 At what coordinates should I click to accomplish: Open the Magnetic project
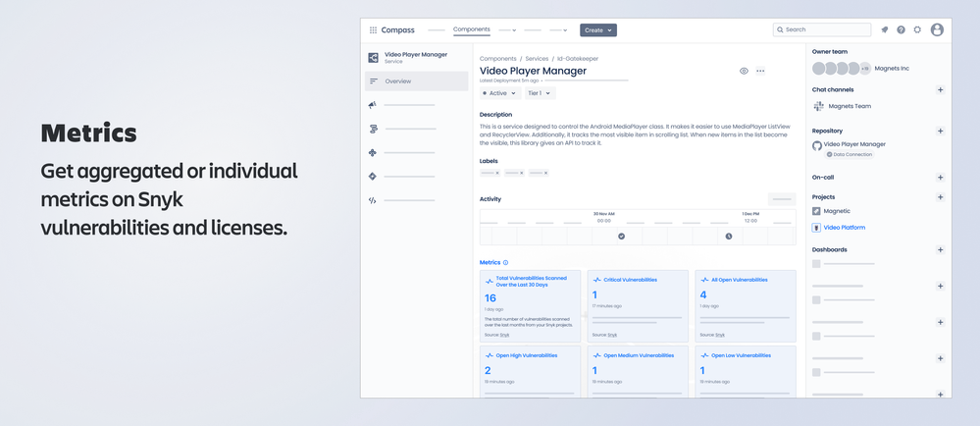click(x=837, y=211)
